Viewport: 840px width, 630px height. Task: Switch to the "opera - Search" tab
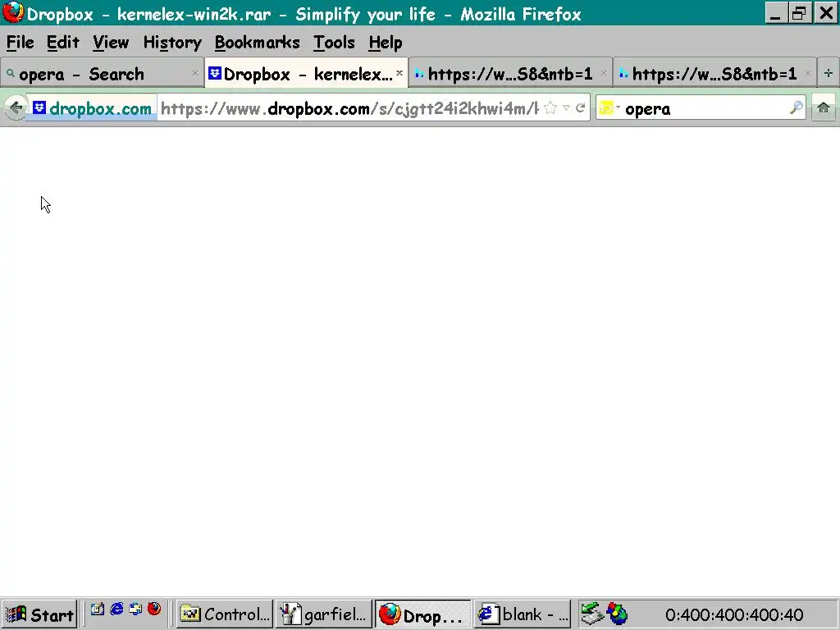(x=102, y=73)
